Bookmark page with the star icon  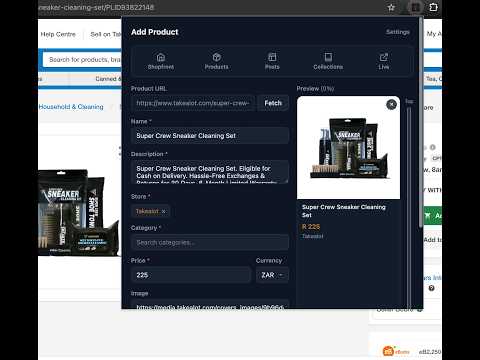[x=391, y=7]
